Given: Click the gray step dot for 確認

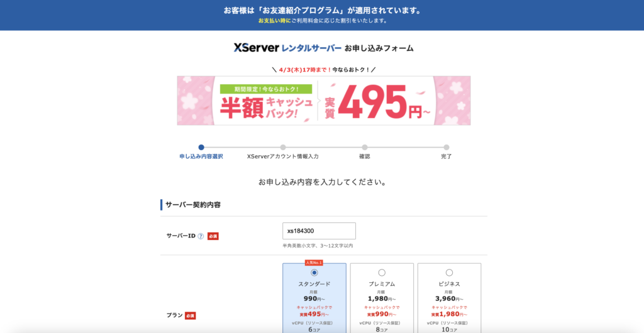Looking at the screenshot, I should tap(365, 147).
